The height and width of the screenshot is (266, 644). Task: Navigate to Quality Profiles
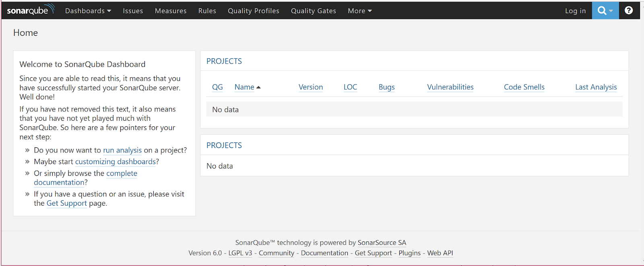[x=254, y=11]
